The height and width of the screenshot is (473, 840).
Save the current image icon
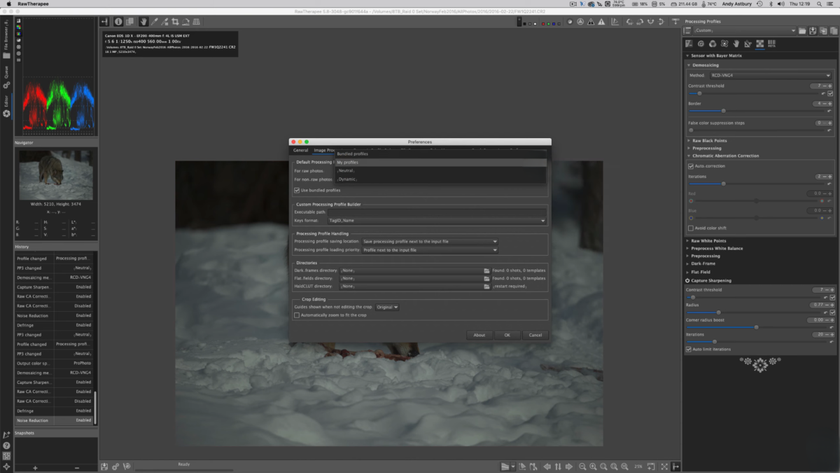[104, 467]
